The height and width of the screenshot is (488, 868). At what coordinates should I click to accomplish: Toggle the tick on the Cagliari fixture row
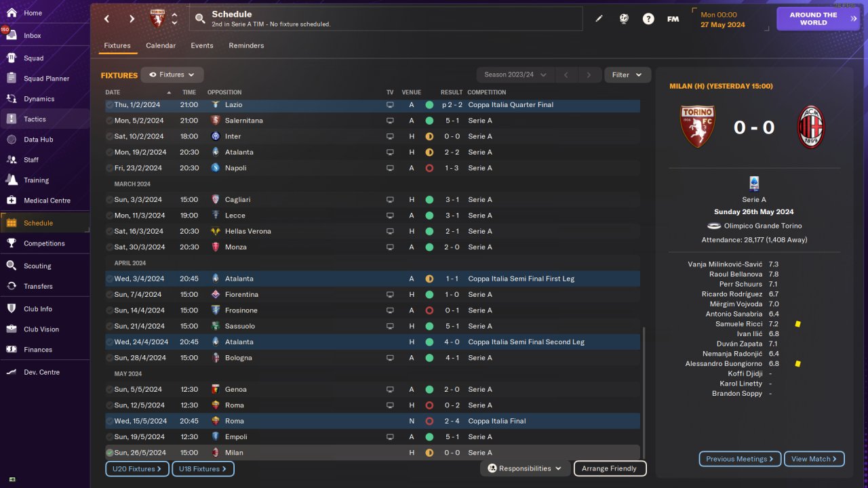(x=109, y=200)
